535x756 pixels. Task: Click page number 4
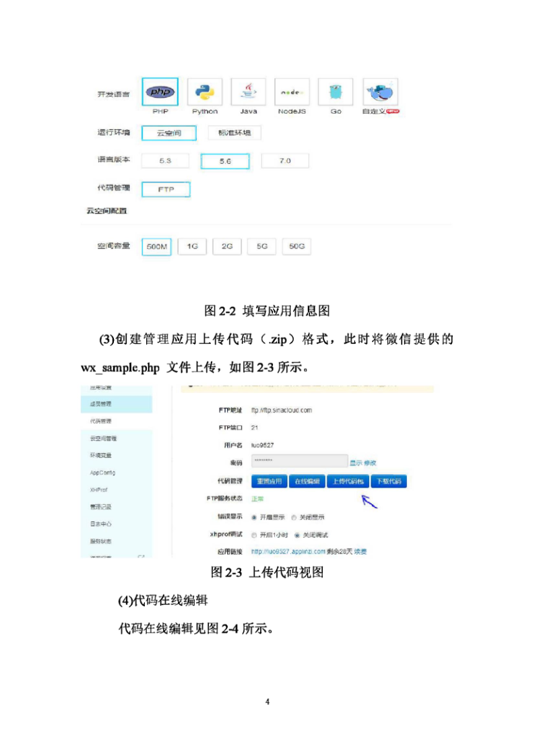pyautogui.click(x=267, y=702)
